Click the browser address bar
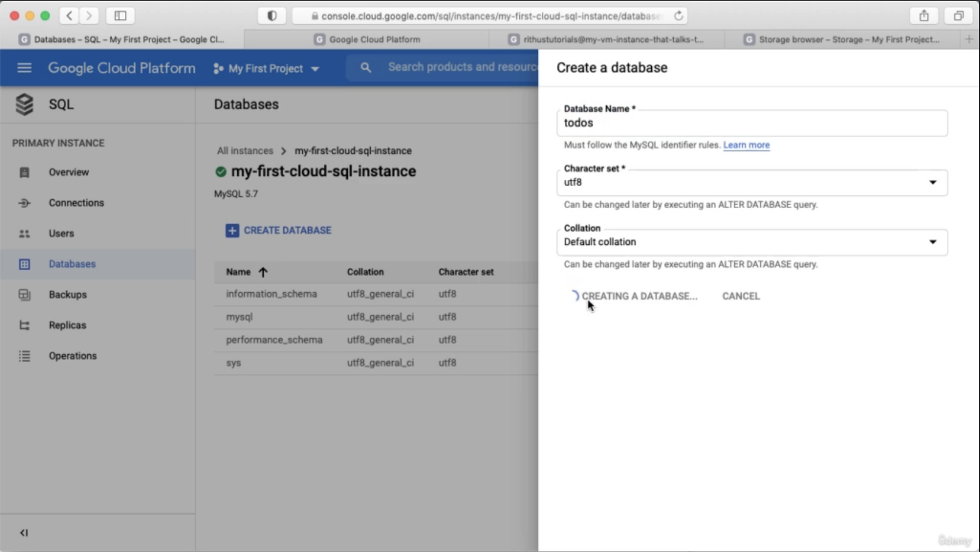Screen dimensions: 980x552 point(489,16)
